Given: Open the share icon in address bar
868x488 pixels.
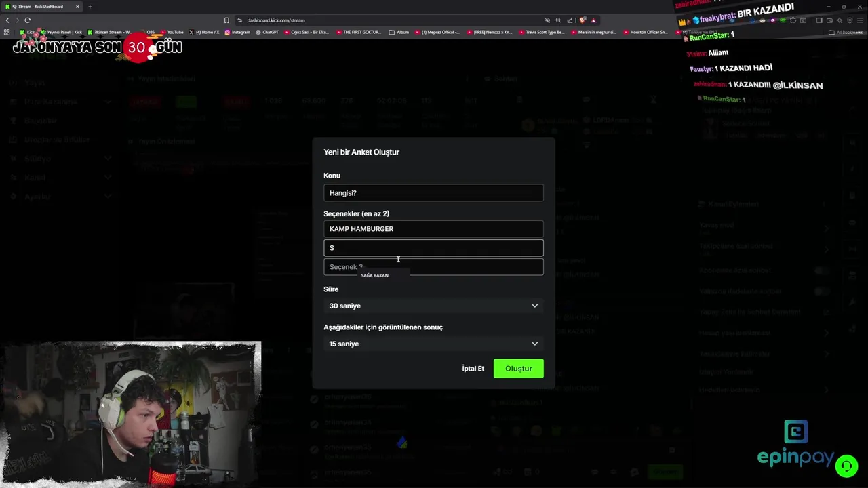Looking at the screenshot, I should click(570, 20).
